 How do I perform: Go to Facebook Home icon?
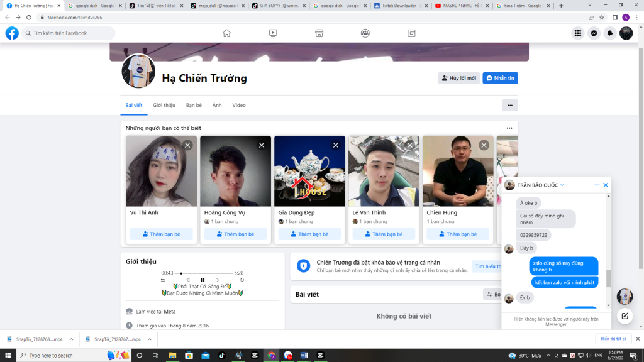[x=226, y=33]
